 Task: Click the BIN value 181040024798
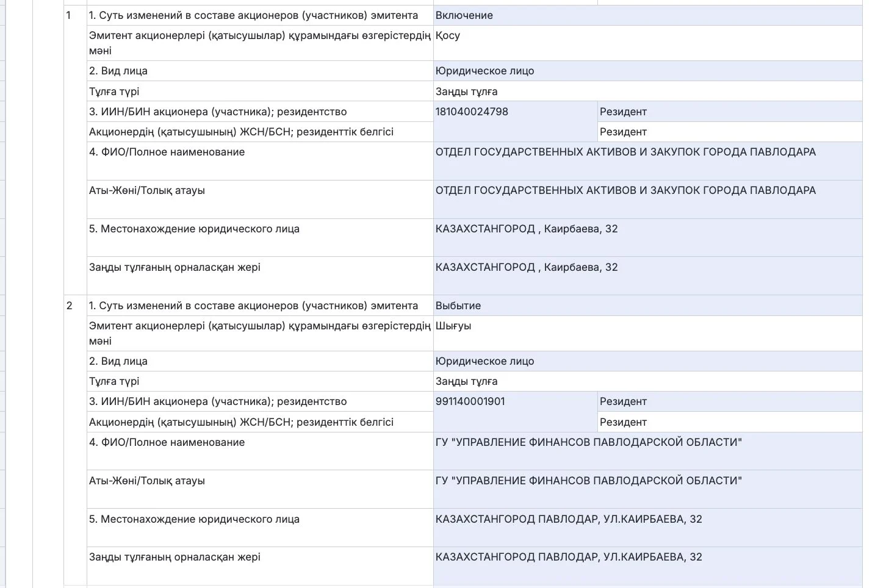[472, 112]
